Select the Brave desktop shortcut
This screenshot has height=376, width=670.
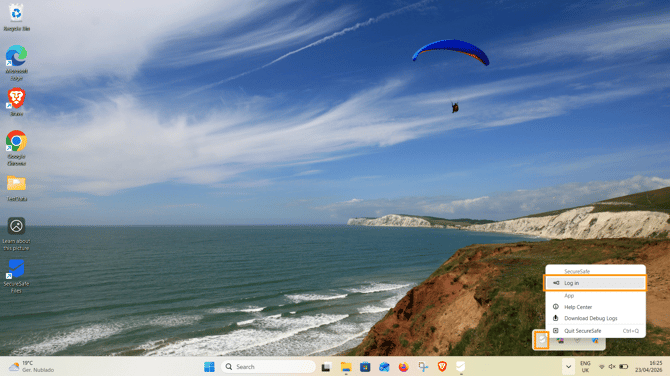16,102
